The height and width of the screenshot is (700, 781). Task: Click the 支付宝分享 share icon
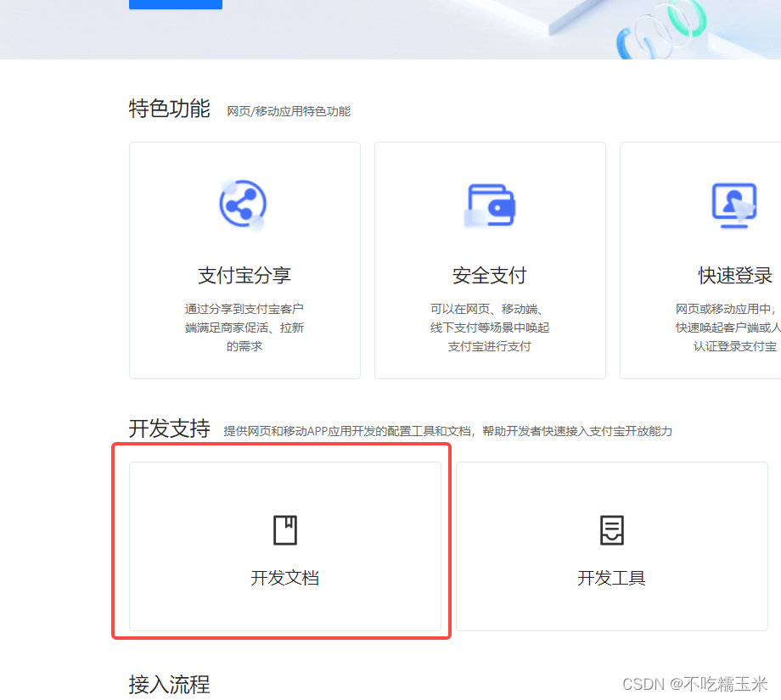(x=243, y=204)
